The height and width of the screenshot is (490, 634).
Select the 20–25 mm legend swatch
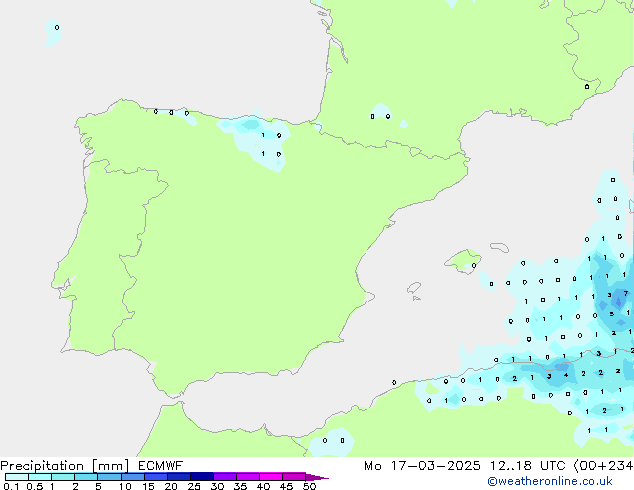pos(179,477)
